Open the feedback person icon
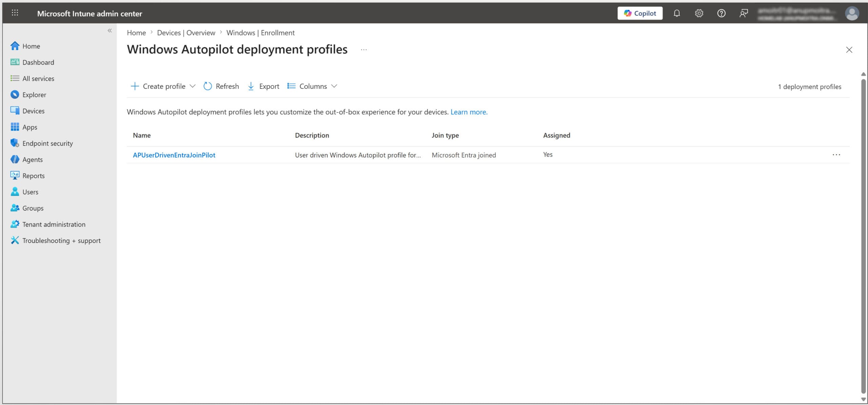Viewport: 868px width, 405px height. click(x=744, y=13)
